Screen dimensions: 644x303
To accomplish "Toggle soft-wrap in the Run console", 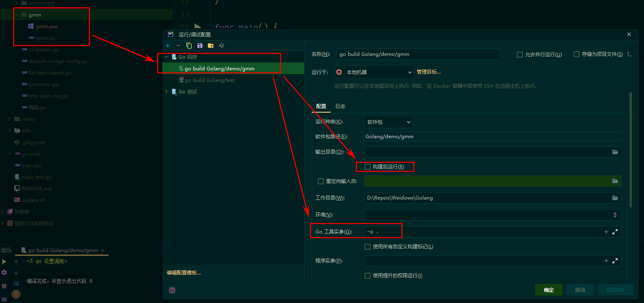I will pyautogui.click(x=16, y=284).
